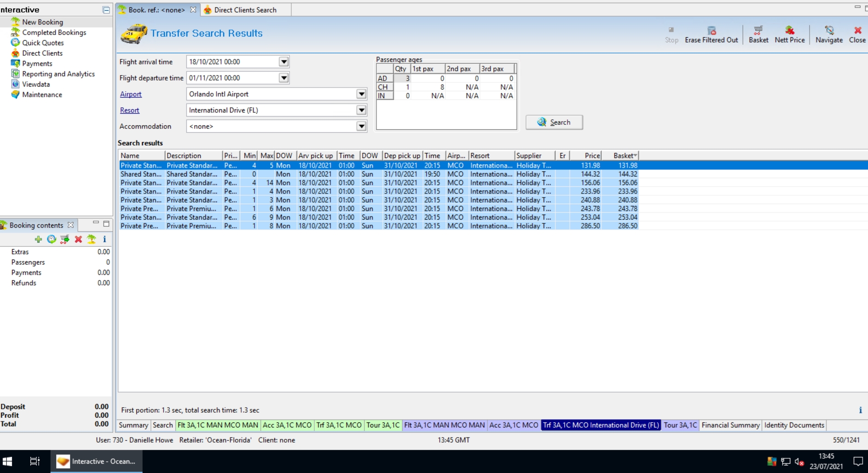The height and width of the screenshot is (473, 868).
Task: Expand the Accommodation dropdown
Action: click(x=361, y=126)
